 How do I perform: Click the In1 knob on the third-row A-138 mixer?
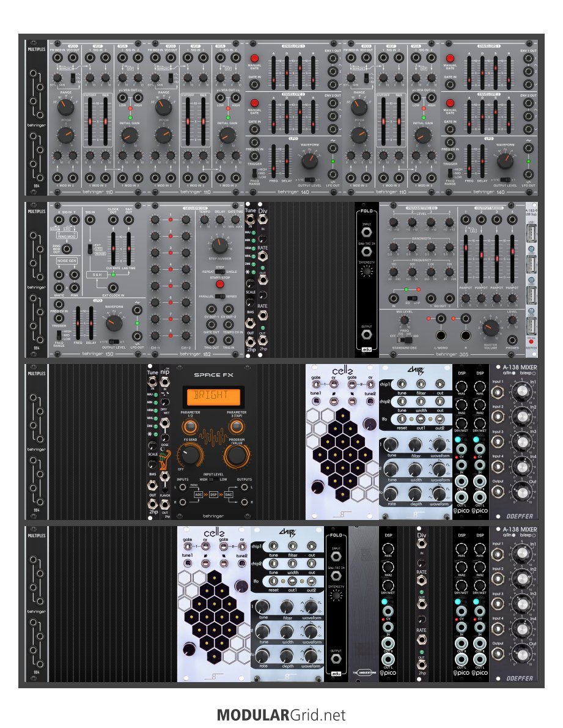pos(522,391)
